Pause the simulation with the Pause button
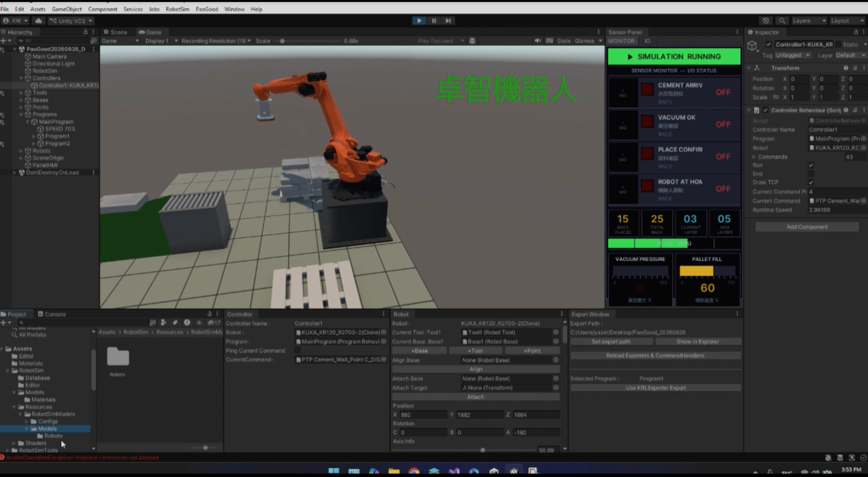 tap(434, 20)
